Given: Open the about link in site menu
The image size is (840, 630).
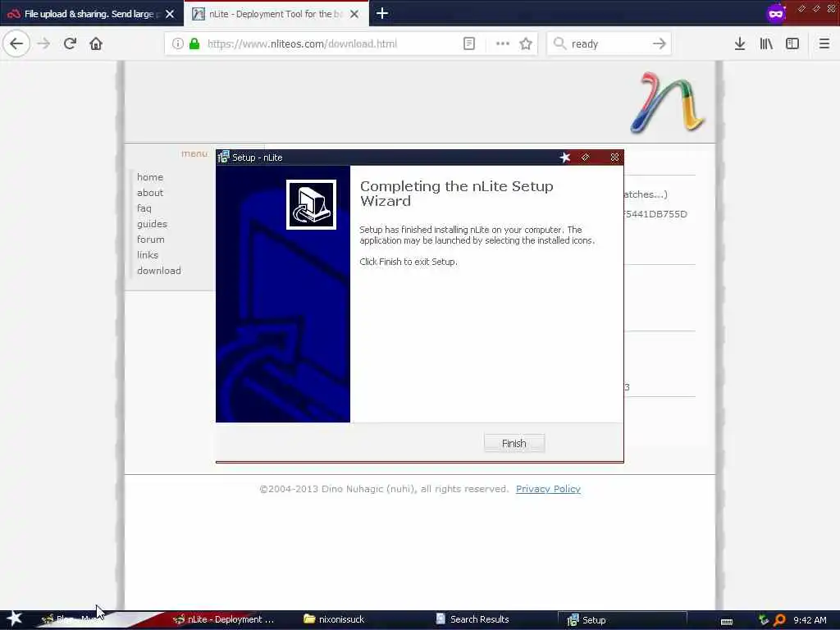Looking at the screenshot, I should pos(150,192).
